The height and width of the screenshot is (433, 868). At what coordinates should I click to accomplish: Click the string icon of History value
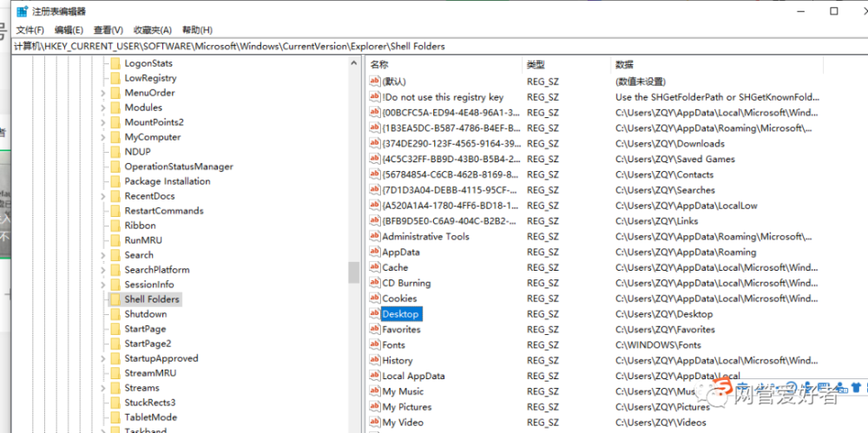click(375, 360)
